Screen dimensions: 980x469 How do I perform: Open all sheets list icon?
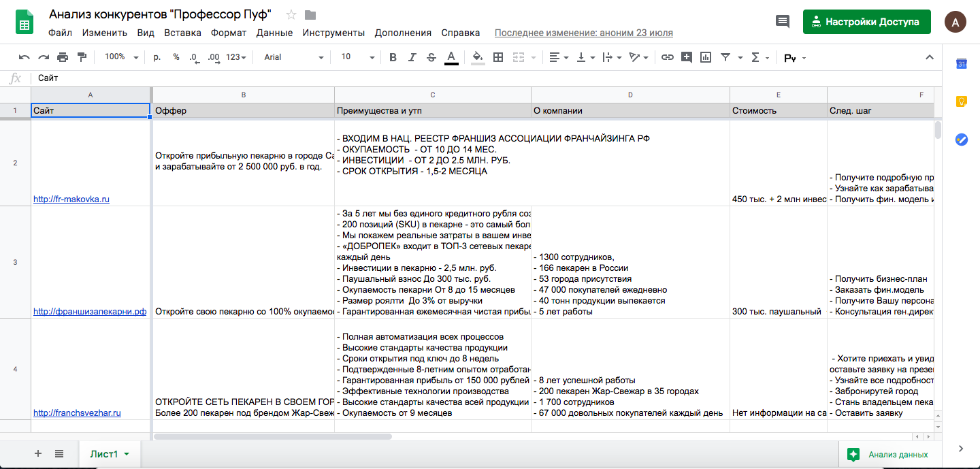pos(59,453)
